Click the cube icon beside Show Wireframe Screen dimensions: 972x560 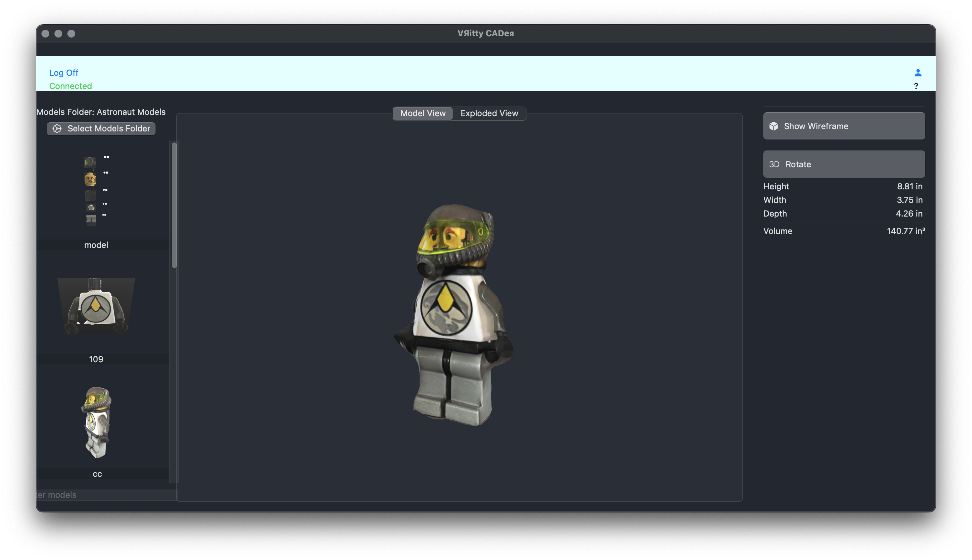tap(773, 126)
